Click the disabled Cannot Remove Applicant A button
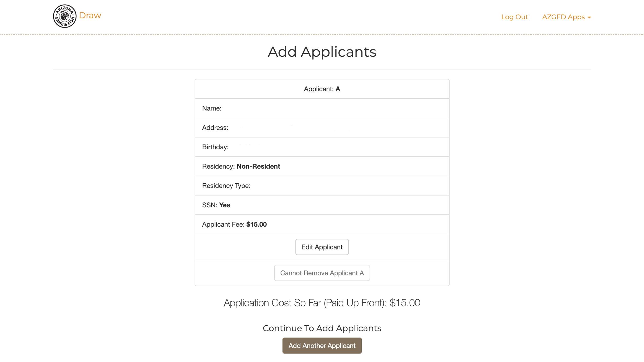This screenshot has width=644, height=362. pos(322,273)
